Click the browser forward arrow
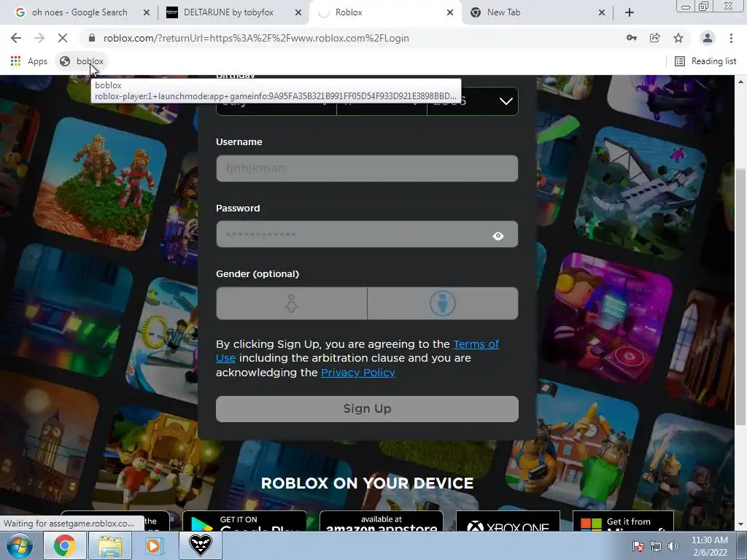This screenshot has width=747, height=560. (x=39, y=38)
